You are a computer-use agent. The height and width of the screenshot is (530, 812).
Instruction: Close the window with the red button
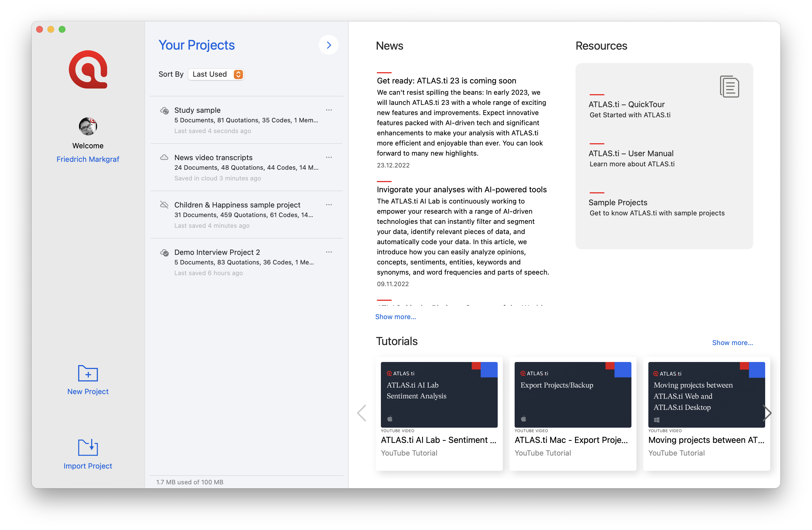tap(39, 29)
